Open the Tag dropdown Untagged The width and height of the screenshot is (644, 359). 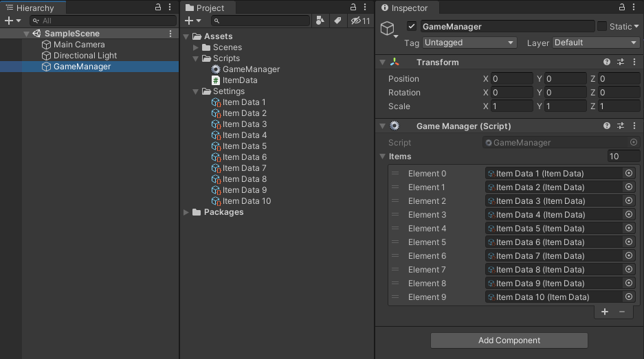tap(469, 43)
